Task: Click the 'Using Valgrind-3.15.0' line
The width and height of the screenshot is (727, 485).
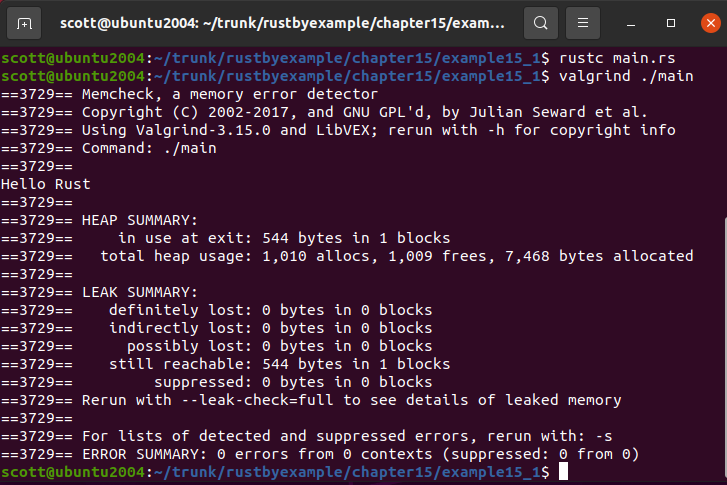Action: tap(338, 130)
